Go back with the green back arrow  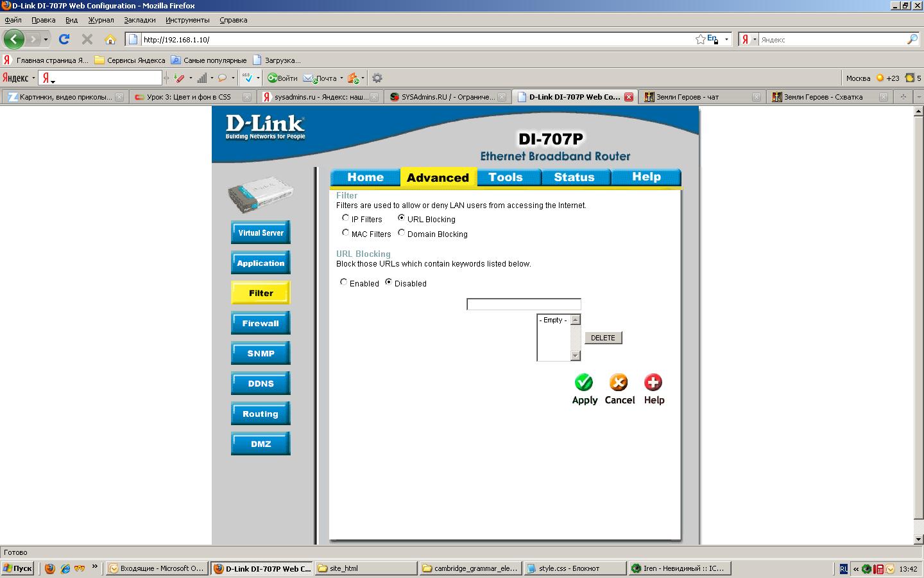13,39
